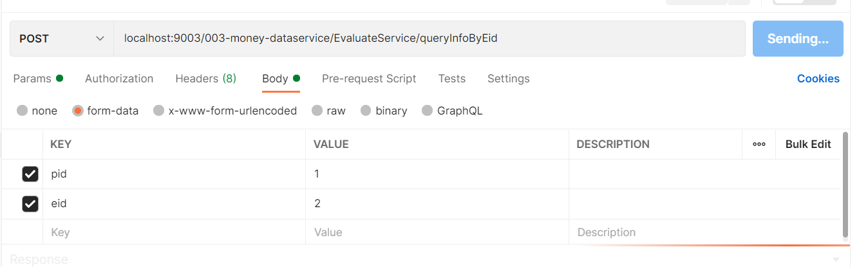This screenshot has height=267, width=868.
Task: Select the binary body type
Action: click(366, 111)
